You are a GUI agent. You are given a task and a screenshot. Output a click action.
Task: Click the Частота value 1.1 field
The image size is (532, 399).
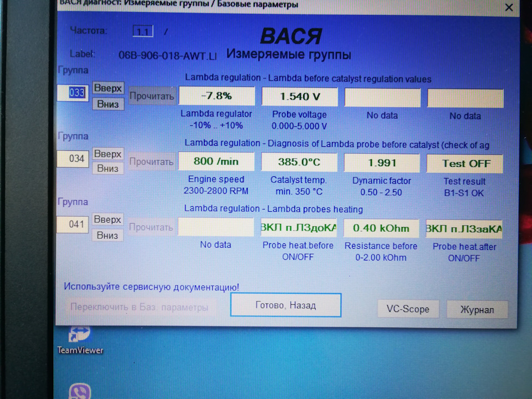tap(143, 32)
